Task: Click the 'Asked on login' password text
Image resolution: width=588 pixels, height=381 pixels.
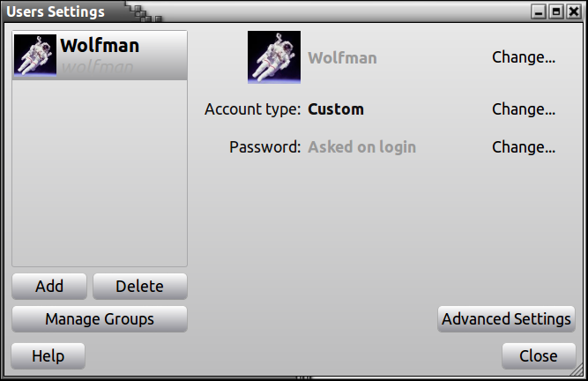Action: pos(361,146)
